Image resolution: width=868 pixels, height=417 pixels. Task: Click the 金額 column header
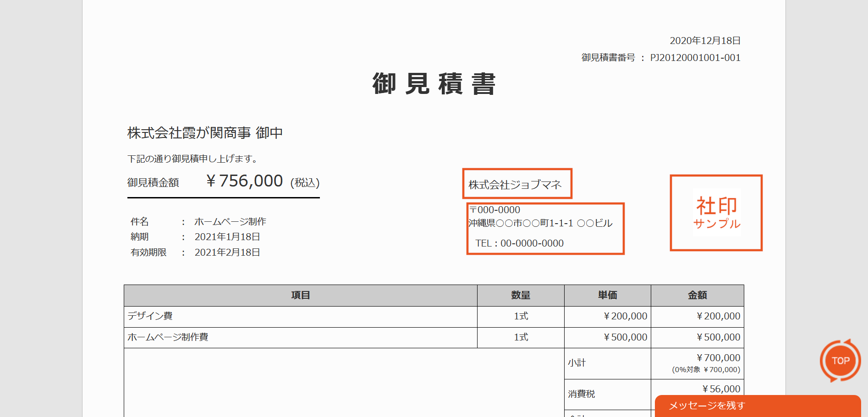click(698, 296)
